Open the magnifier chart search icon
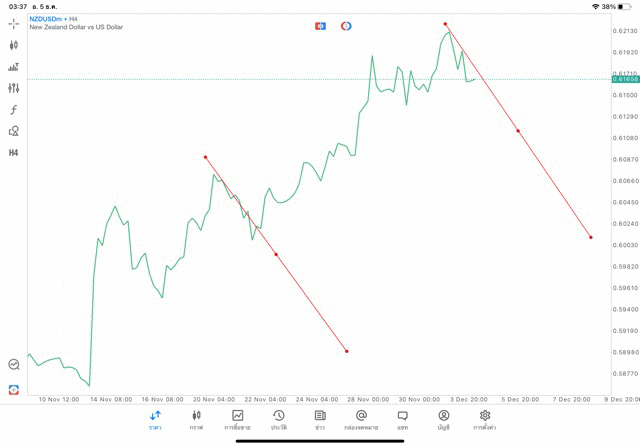Viewport: 640px width, 447px height. (13, 365)
